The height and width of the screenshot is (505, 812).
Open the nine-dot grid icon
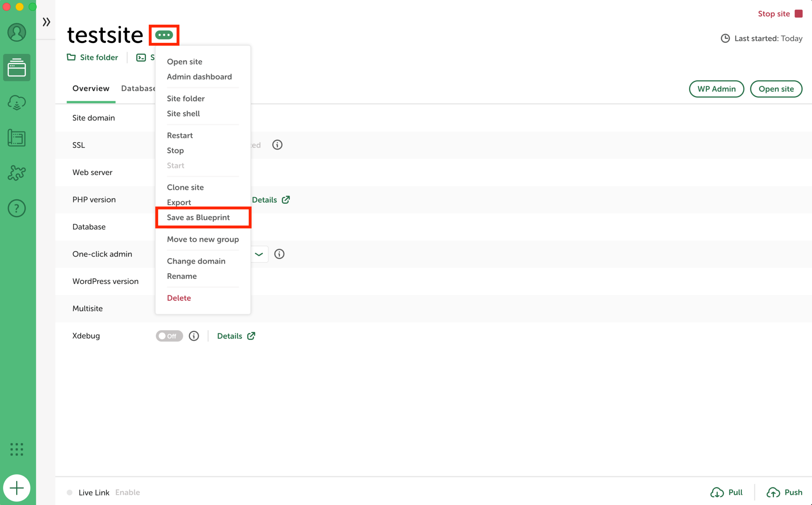point(17,450)
